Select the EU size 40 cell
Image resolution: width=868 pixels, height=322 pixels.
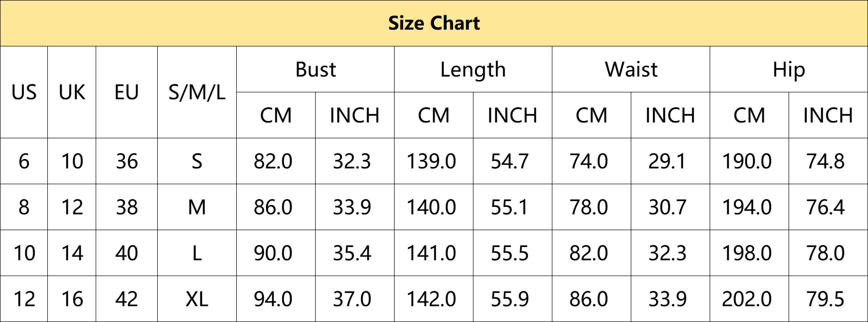pos(127,253)
